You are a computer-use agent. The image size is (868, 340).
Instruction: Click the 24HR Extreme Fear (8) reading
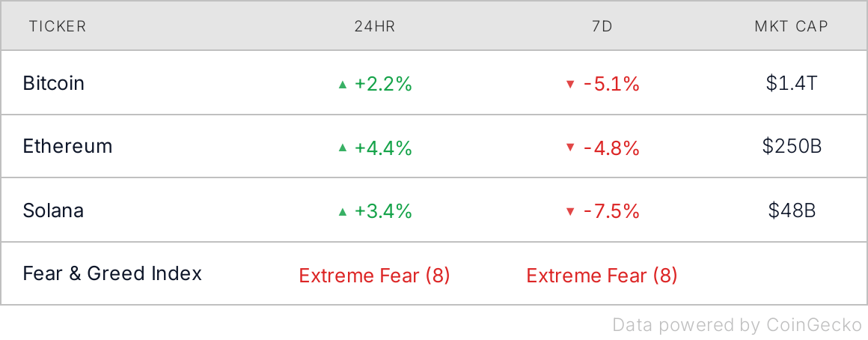point(374,276)
